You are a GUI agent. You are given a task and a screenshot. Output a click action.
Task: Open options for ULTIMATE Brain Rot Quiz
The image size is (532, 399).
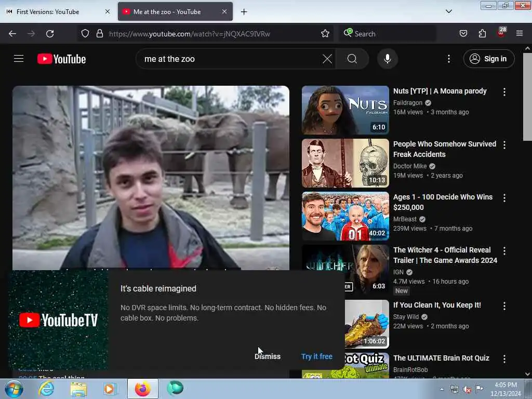(504, 359)
